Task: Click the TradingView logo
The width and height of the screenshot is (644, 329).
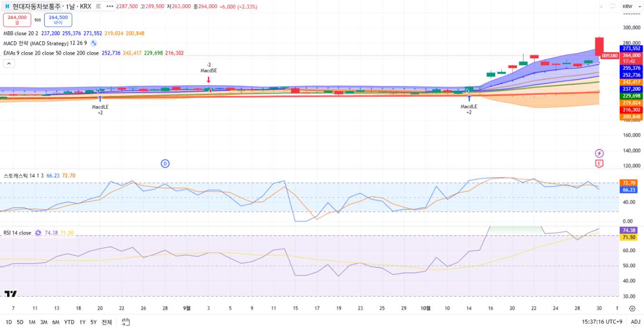Action: (10, 294)
